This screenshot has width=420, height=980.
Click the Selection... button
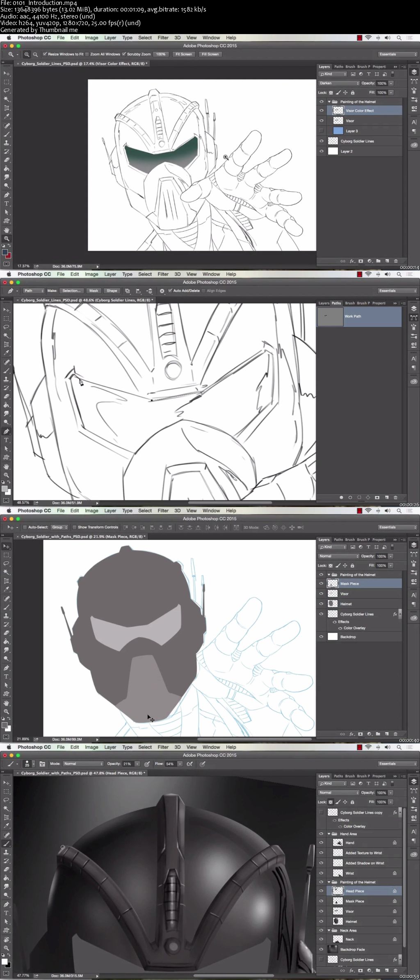coord(71,291)
